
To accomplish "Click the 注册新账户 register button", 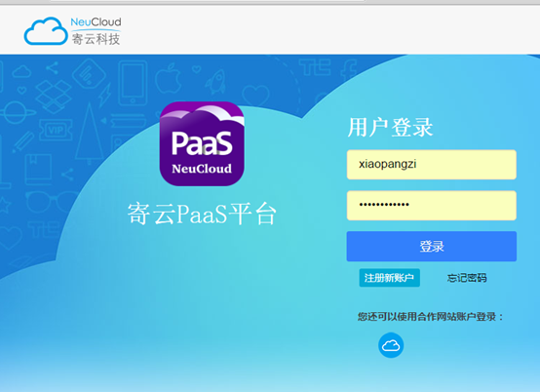I will pyautogui.click(x=390, y=278).
